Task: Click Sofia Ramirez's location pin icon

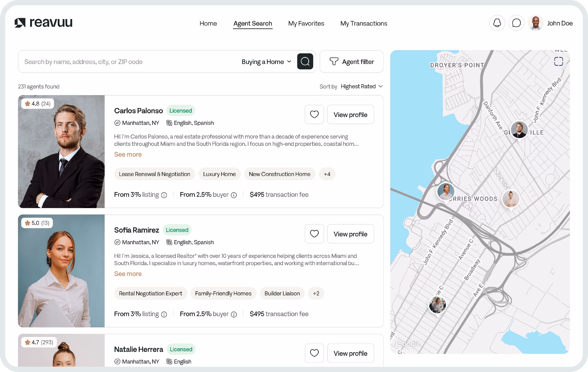Action: [x=117, y=242]
